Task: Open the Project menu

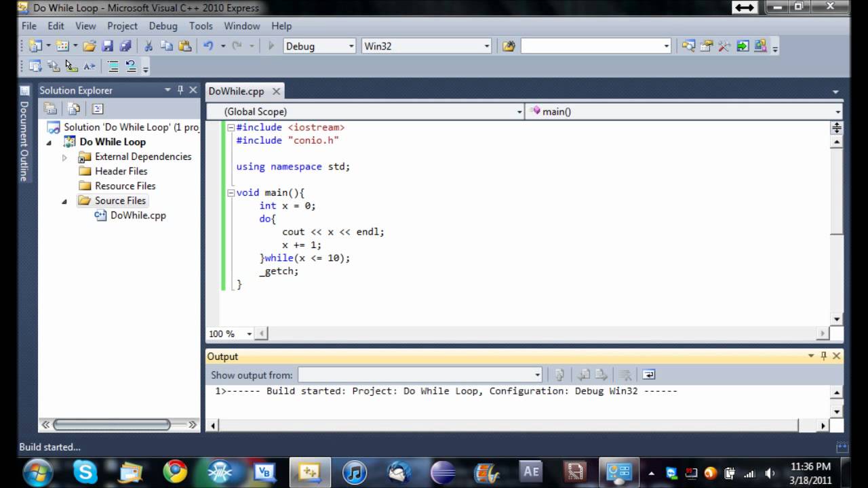Action: pyautogui.click(x=122, y=26)
